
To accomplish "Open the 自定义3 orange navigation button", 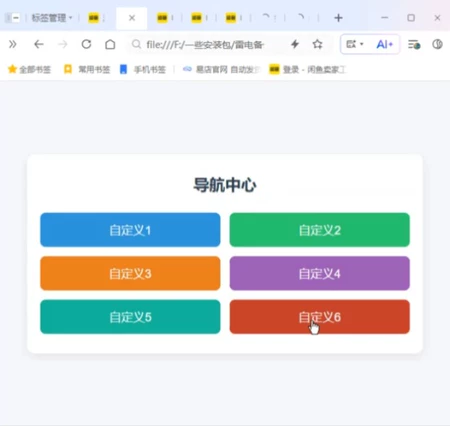I will pyautogui.click(x=130, y=273).
